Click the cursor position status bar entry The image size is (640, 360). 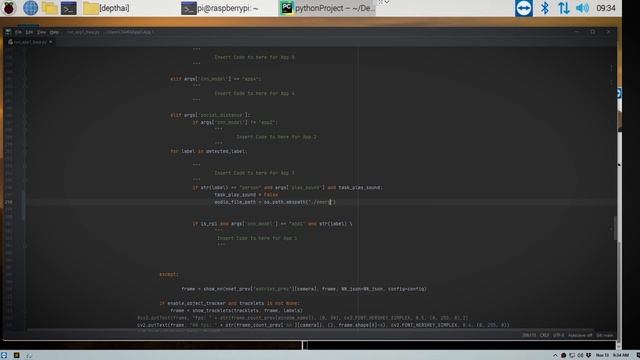coord(529,335)
